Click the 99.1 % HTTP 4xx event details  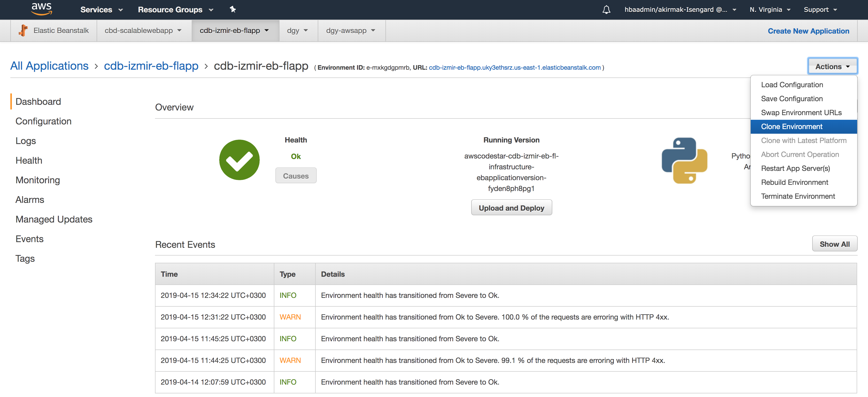493,360
